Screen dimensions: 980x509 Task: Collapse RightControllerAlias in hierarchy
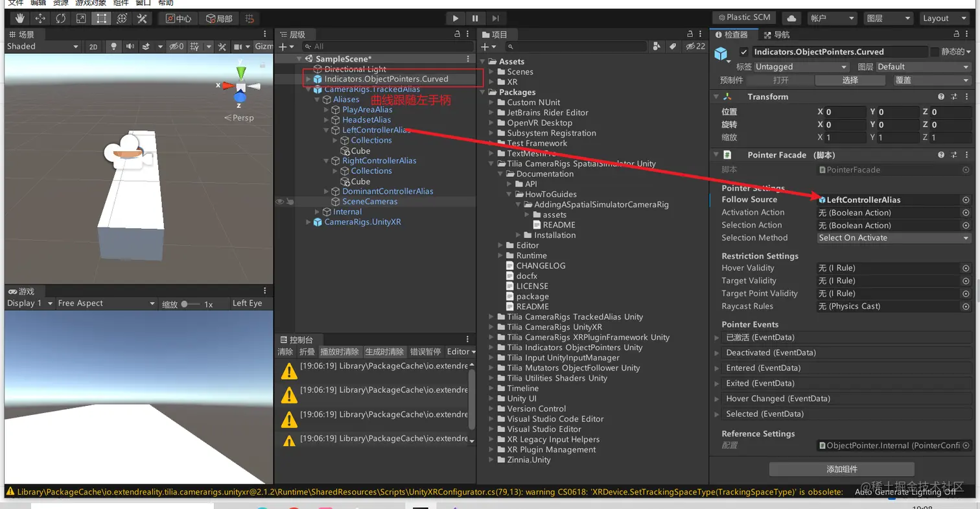tap(327, 161)
